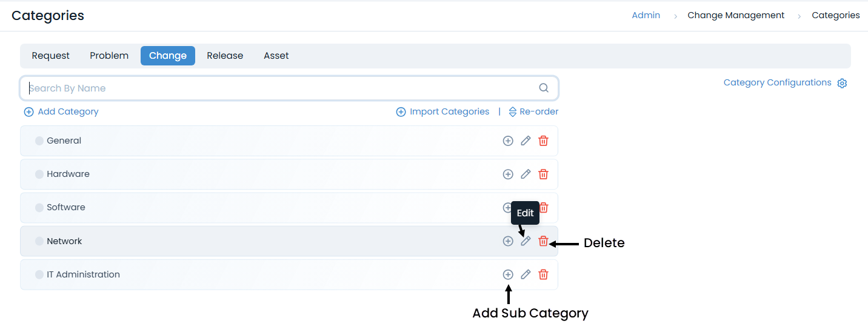Open the Release tab

coord(225,56)
